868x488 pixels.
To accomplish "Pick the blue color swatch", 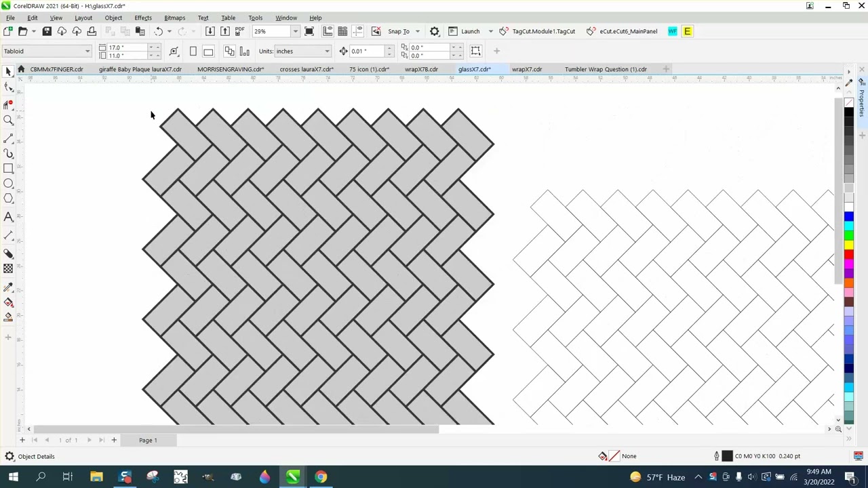I will 848,216.
